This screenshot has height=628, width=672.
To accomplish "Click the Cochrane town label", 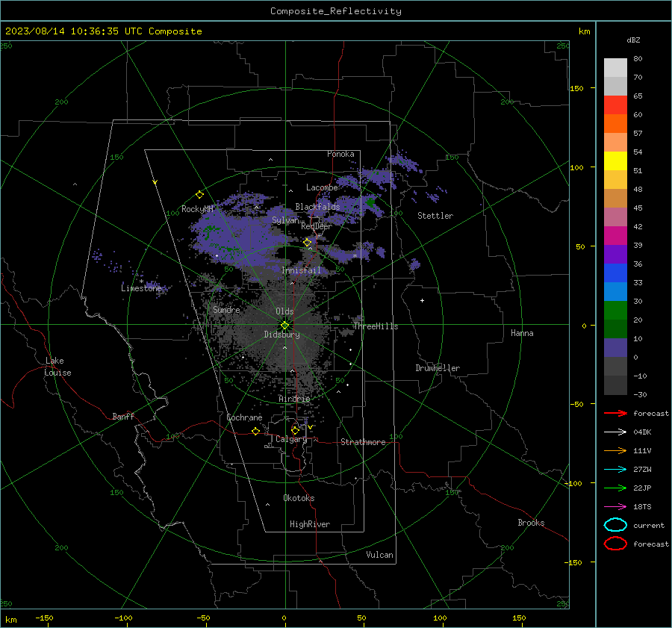I will click(244, 417).
